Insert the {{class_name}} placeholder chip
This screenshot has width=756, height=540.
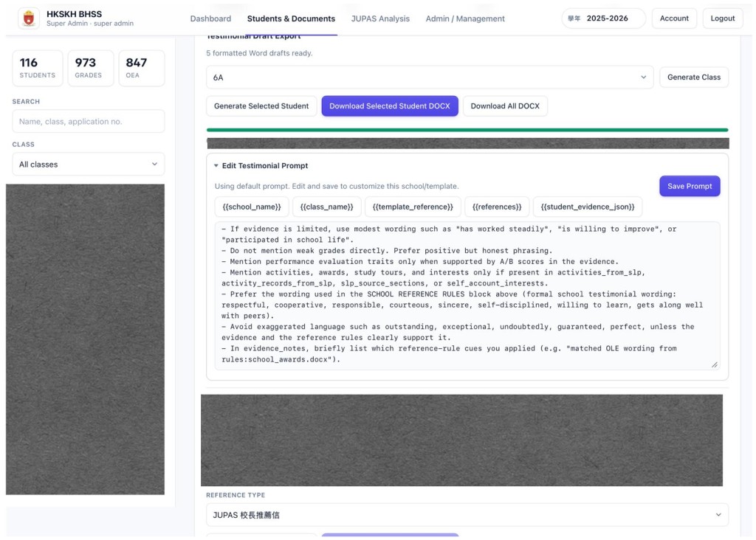click(x=326, y=207)
